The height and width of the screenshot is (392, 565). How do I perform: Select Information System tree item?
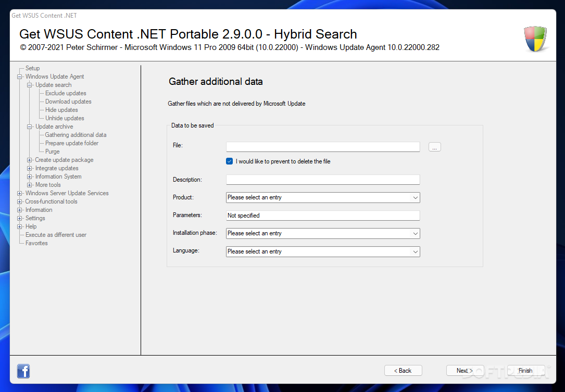(x=58, y=176)
